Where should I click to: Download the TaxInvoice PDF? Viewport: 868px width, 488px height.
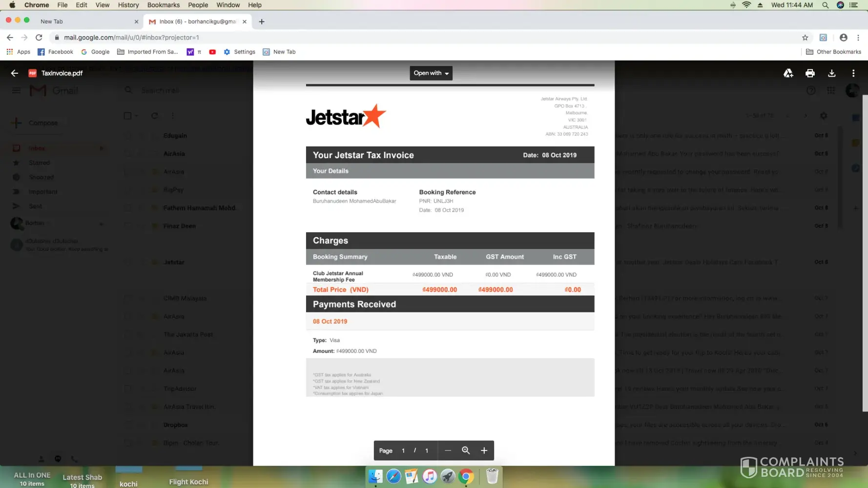[x=832, y=73]
